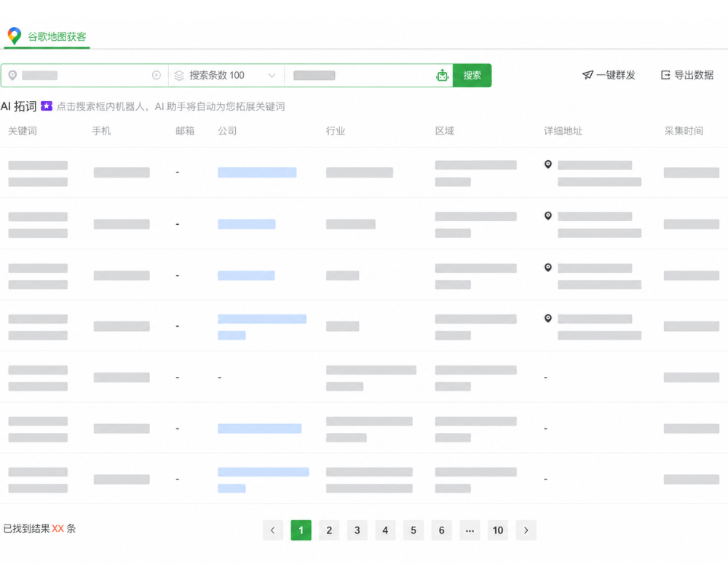This screenshot has height=582, width=728.
Task: Click the purple AI 拓词 star badge
Action: coord(47,105)
